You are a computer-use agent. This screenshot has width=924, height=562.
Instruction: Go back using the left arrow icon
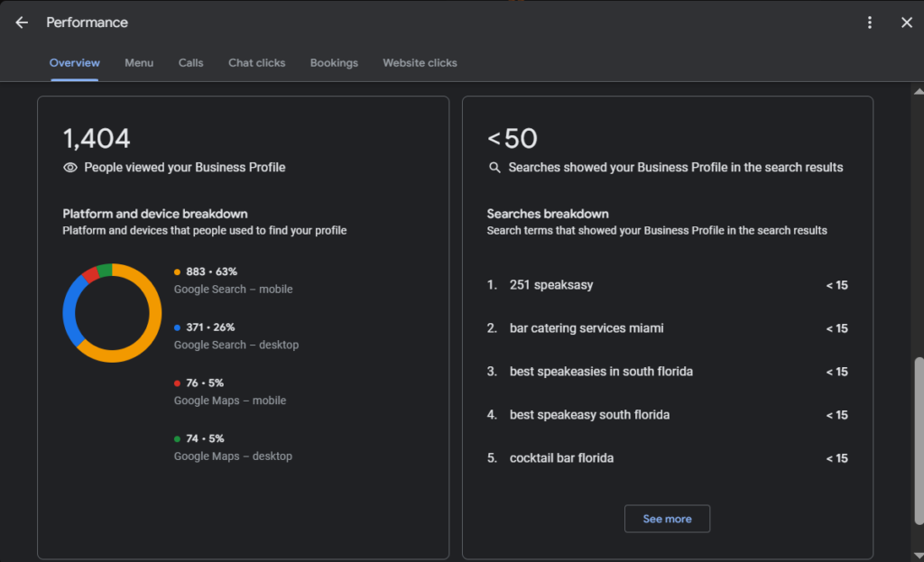point(22,23)
